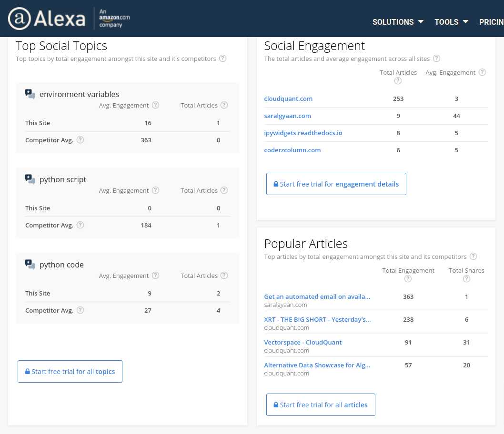This screenshot has height=434, width=504.
Task: Open the PRICING menu item
Action: (491, 22)
